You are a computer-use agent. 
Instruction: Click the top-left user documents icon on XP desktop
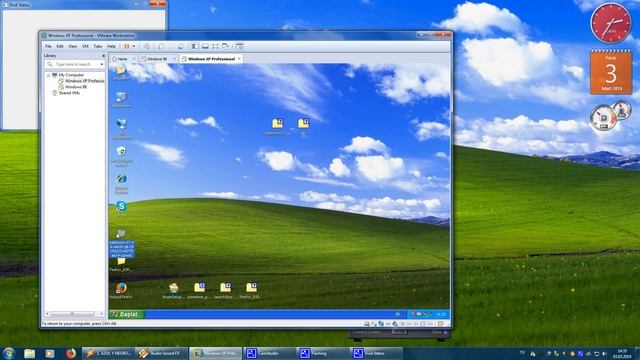coord(121,70)
